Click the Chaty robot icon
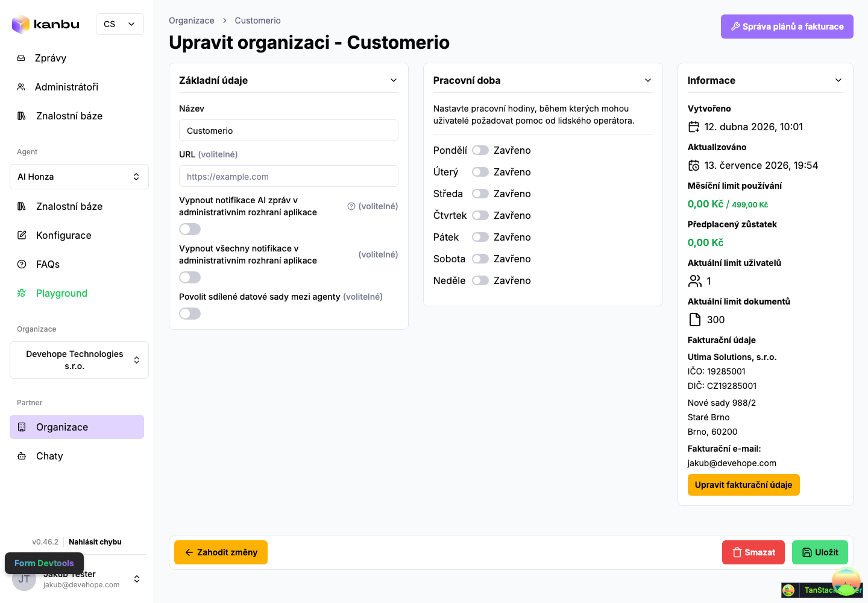This screenshot has height=603, width=868. click(x=22, y=456)
